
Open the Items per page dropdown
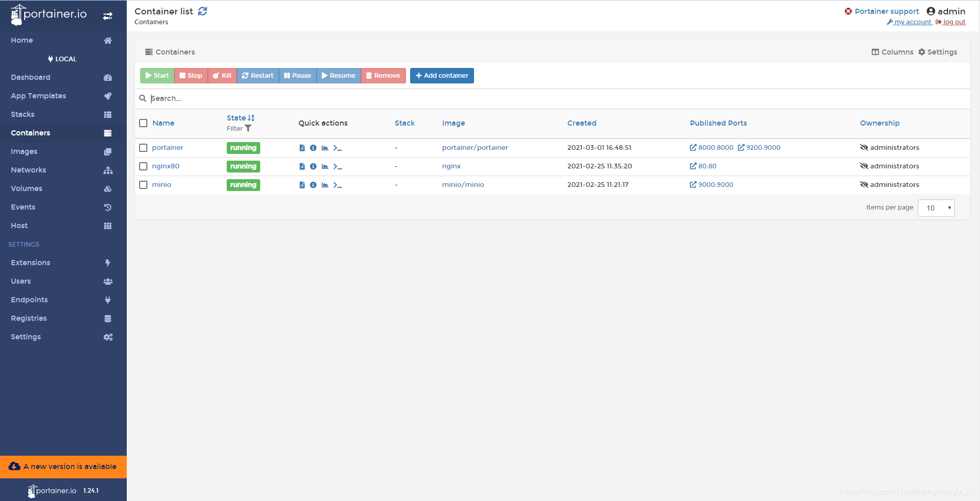tap(936, 208)
